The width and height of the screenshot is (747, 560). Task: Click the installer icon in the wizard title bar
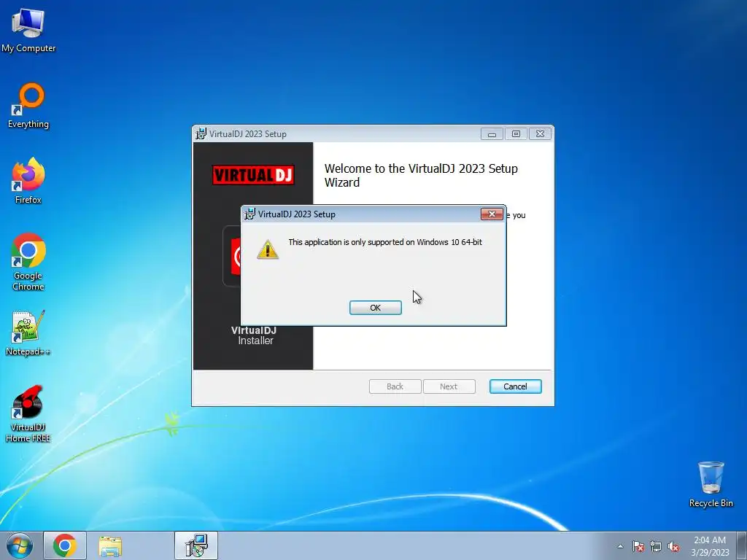[201, 134]
